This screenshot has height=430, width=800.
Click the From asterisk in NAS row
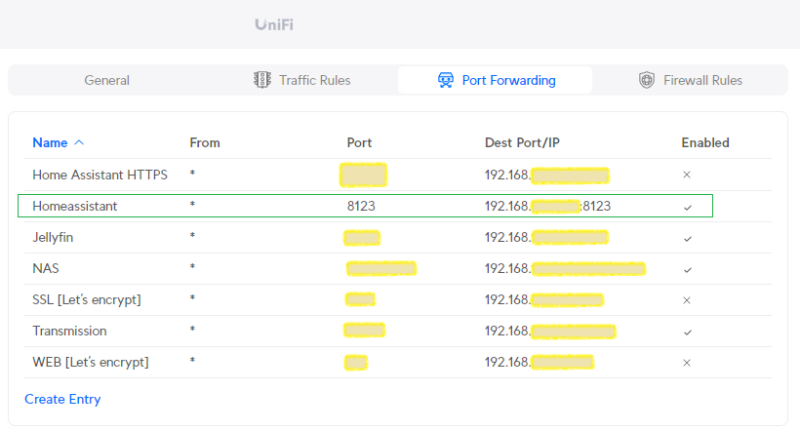click(192, 267)
